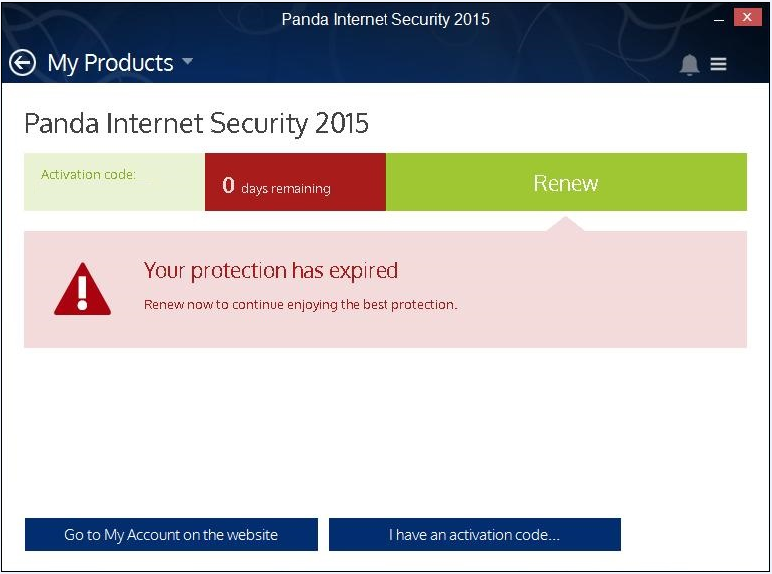The image size is (772, 574).
Task: Go back using the circled arrow icon
Action: pyautogui.click(x=22, y=63)
